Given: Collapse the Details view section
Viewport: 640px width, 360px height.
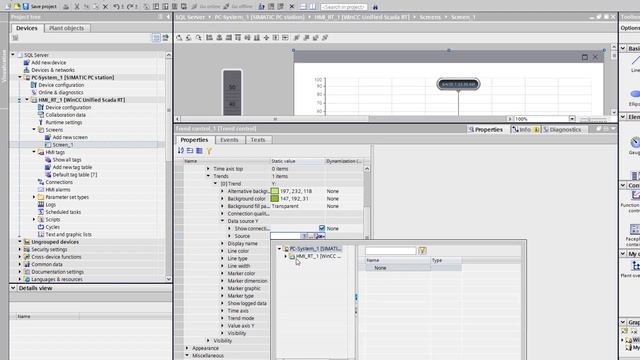Looking at the screenshot, I should [13, 288].
